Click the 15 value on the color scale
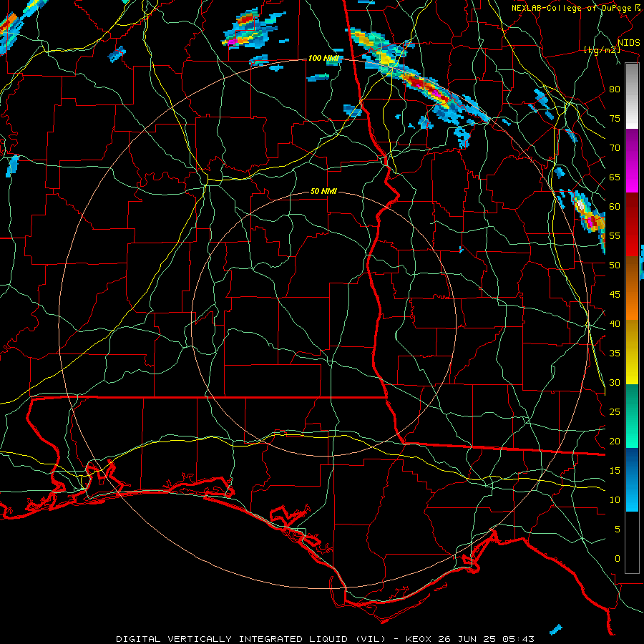This screenshot has height=644, width=644. pos(615,471)
